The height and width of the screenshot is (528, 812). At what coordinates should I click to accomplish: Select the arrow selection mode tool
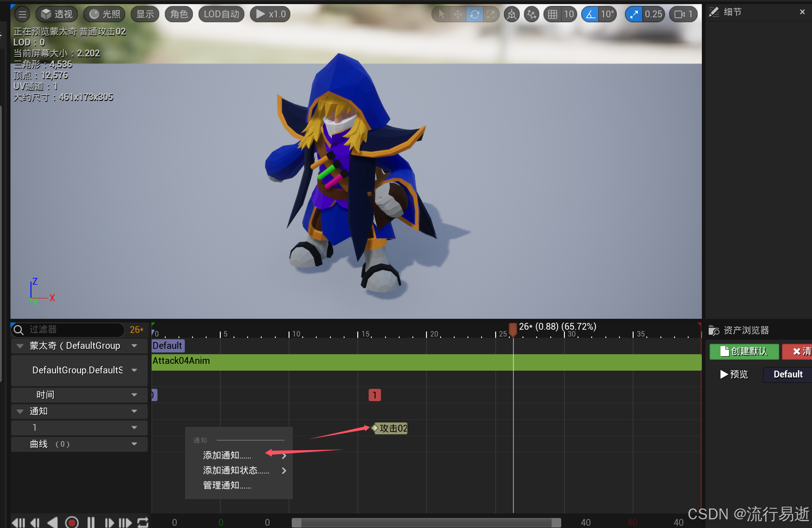tap(441, 15)
